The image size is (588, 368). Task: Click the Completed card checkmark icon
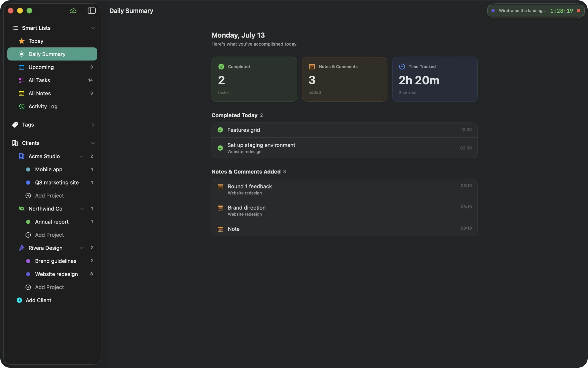click(x=221, y=67)
